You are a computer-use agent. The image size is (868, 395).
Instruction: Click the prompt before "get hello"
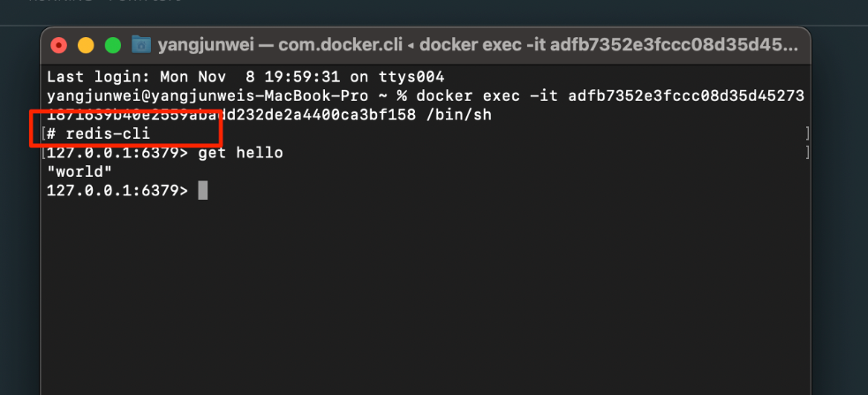tap(117, 153)
